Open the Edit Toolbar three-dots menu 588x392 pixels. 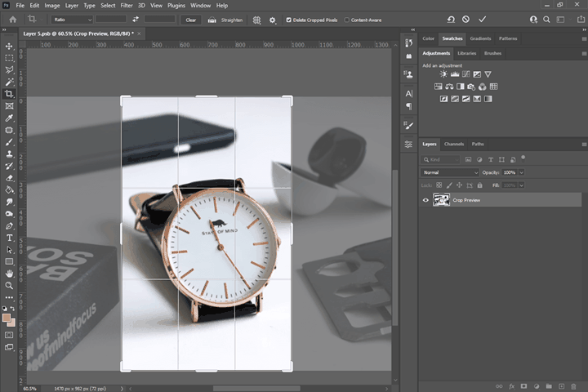9,297
